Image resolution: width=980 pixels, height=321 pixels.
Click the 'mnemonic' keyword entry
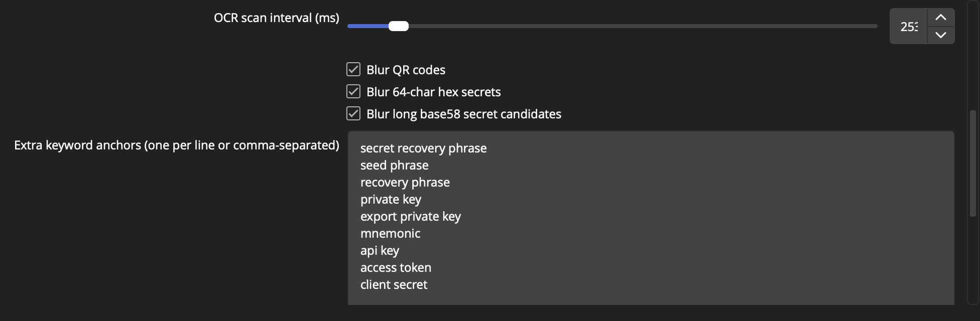(x=391, y=233)
